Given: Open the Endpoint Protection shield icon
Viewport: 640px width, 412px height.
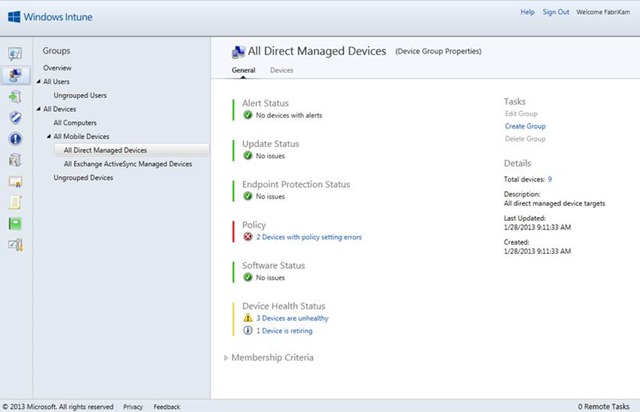Looking at the screenshot, I should pos(15,118).
